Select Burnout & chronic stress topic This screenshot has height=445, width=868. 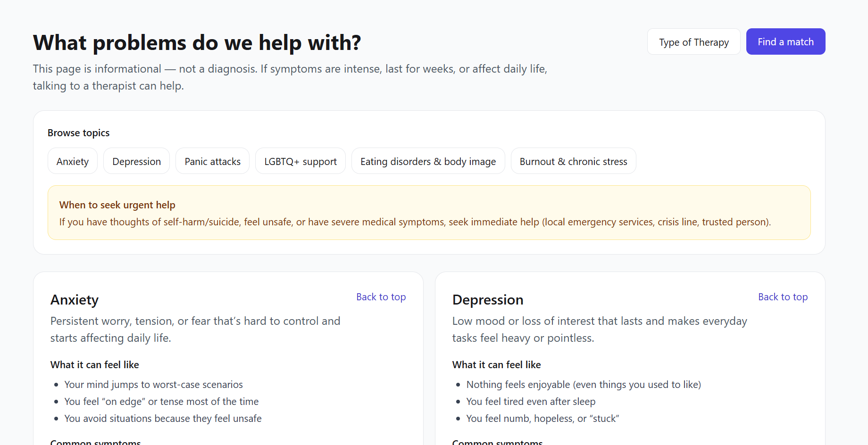(x=573, y=161)
